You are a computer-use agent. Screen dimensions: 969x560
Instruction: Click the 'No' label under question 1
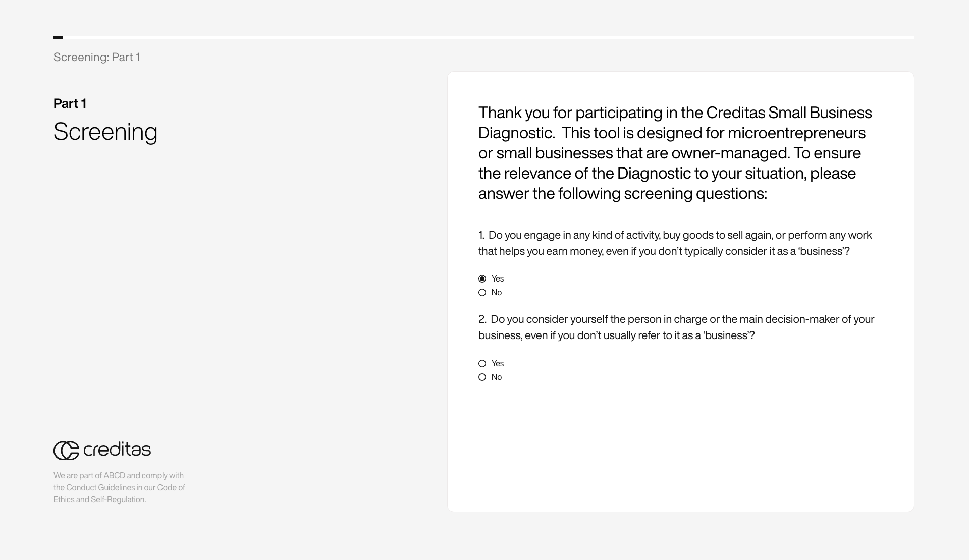click(x=497, y=293)
